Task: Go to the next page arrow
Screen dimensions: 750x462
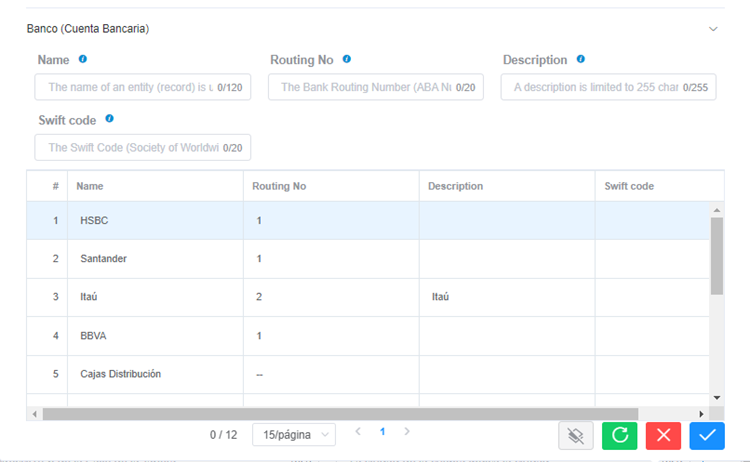Action: point(407,432)
